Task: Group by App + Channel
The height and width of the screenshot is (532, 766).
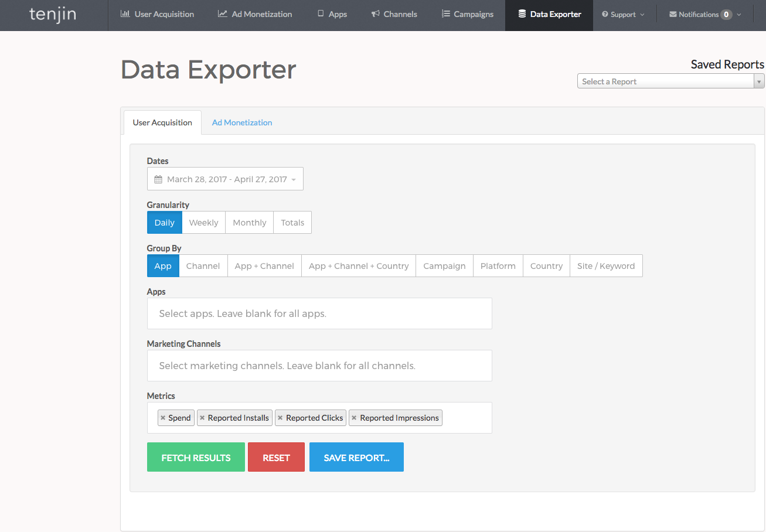Action: tap(264, 266)
